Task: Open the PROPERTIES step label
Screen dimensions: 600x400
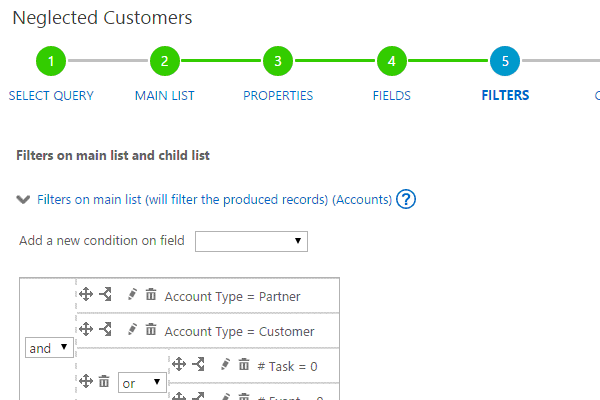Action: (278, 96)
